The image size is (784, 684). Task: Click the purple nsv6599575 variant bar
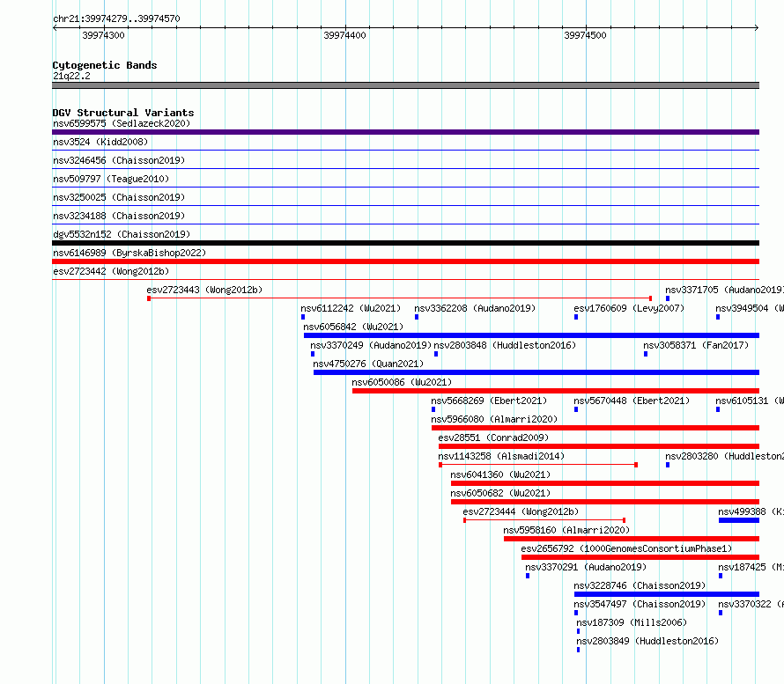click(x=405, y=132)
